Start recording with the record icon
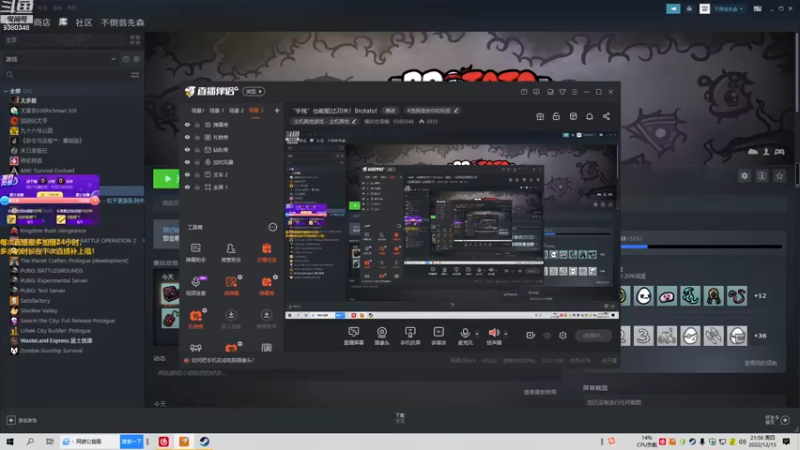The image size is (800, 450). click(x=531, y=335)
